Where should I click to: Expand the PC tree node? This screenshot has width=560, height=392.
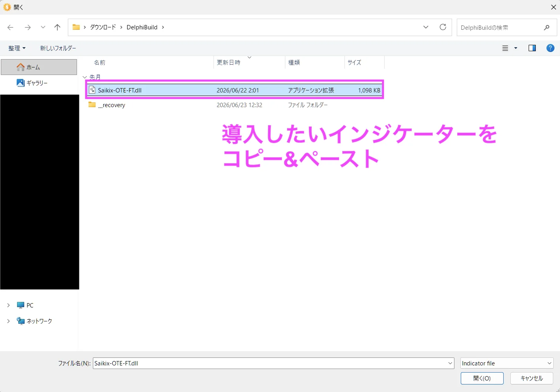[x=8, y=305]
